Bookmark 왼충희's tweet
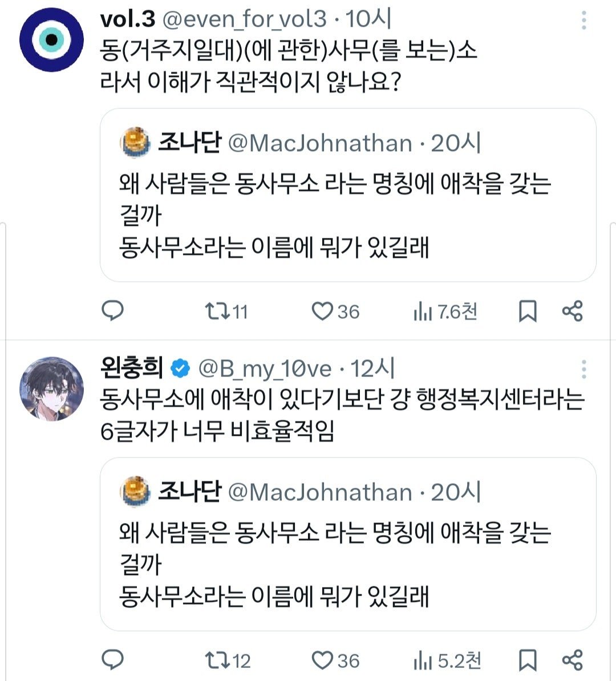The height and width of the screenshot is (681, 616). pyautogui.click(x=528, y=660)
